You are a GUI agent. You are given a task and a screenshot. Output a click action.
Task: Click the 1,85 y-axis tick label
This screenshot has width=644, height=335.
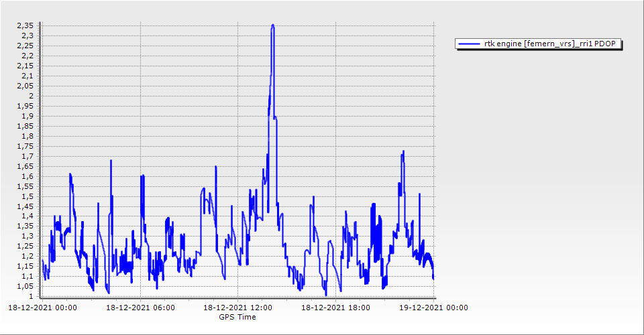(x=24, y=126)
